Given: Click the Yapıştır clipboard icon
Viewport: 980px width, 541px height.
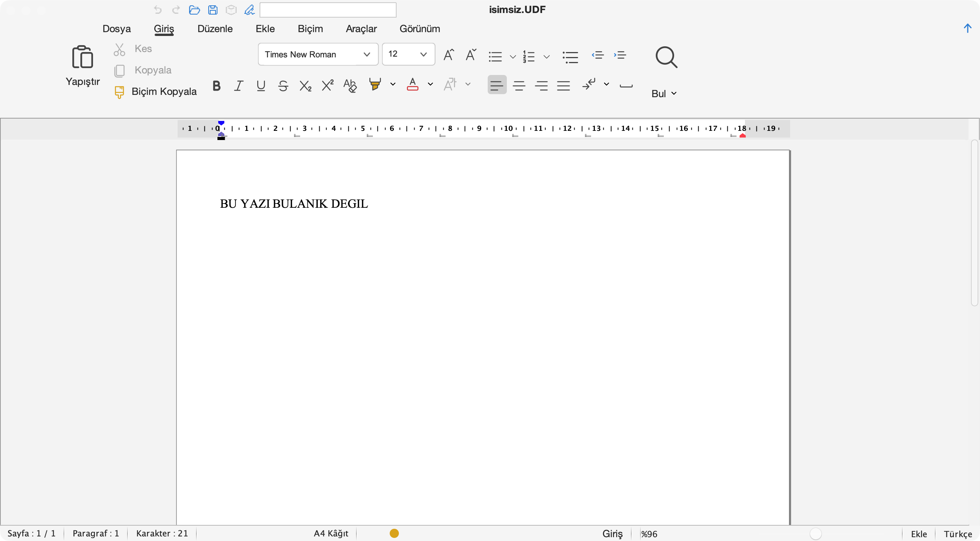Looking at the screenshot, I should pyautogui.click(x=82, y=57).
